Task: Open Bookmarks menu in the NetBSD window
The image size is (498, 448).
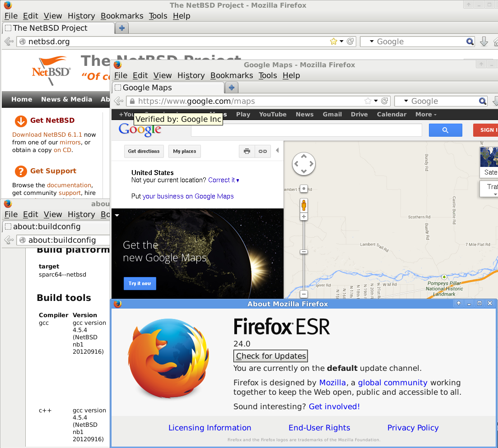Action: click(x=122, y=16)
